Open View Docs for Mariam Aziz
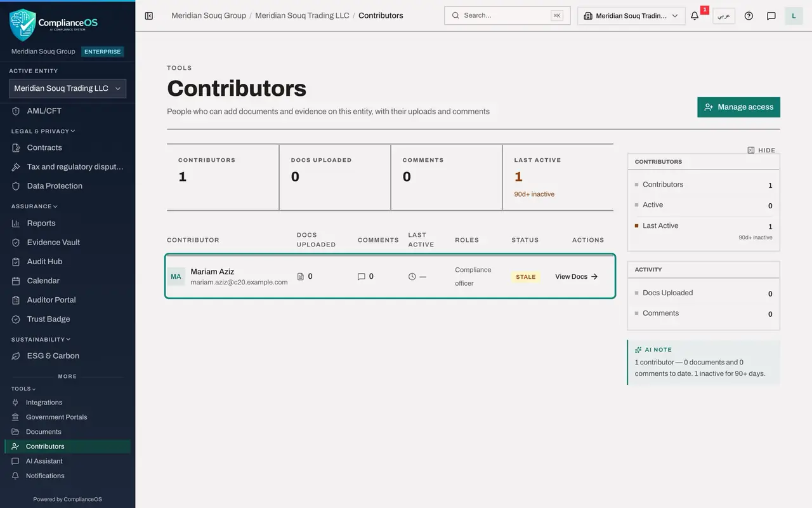Image resolution: width=812 pixels, height=508 pixels. 577,277
